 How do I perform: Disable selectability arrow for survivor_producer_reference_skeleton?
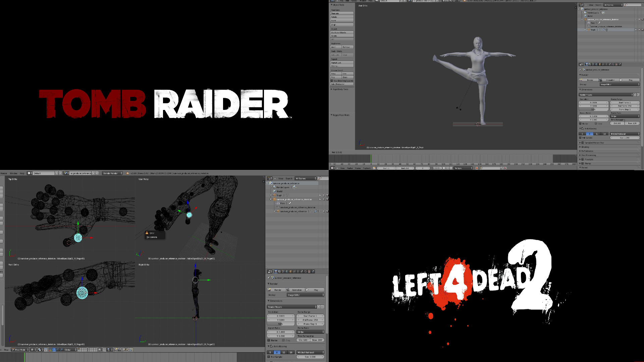(x=324, y=199)
